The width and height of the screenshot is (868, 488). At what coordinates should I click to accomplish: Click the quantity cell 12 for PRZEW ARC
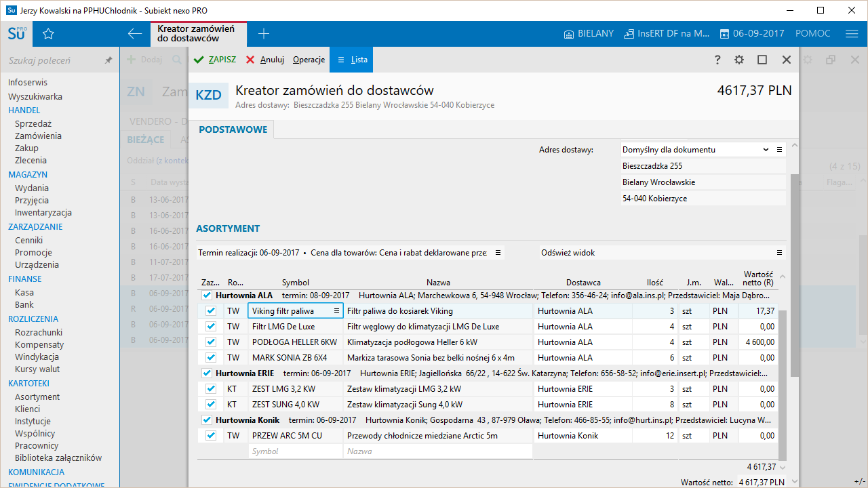click(655, 436)
